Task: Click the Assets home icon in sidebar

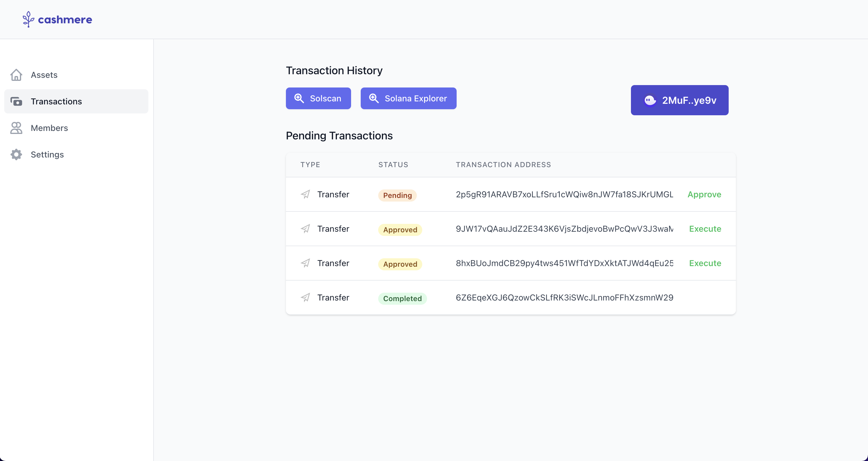Action: [16, 75]
